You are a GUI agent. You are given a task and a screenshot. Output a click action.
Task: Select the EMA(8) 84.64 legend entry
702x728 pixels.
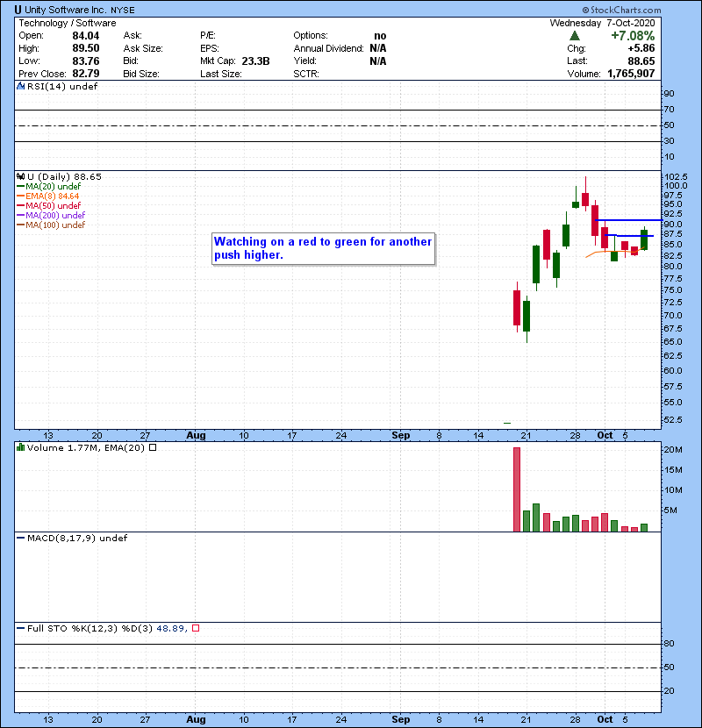point(48,196)
